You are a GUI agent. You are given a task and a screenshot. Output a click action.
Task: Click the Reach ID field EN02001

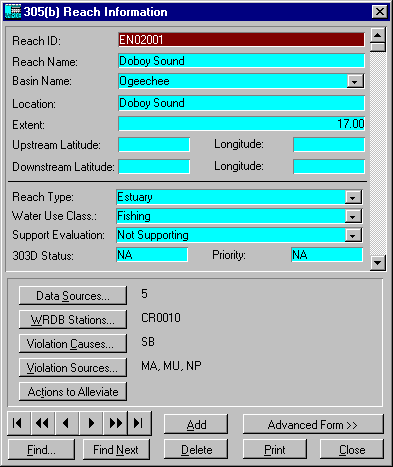pyautogui.click(x=241, y=40)
